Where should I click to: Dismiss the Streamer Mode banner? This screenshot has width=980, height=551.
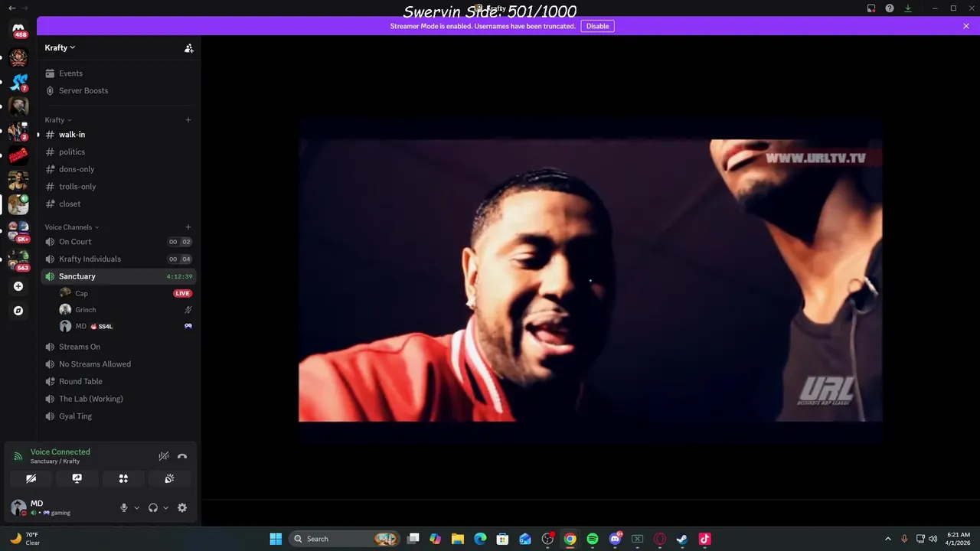coord(966,26)
